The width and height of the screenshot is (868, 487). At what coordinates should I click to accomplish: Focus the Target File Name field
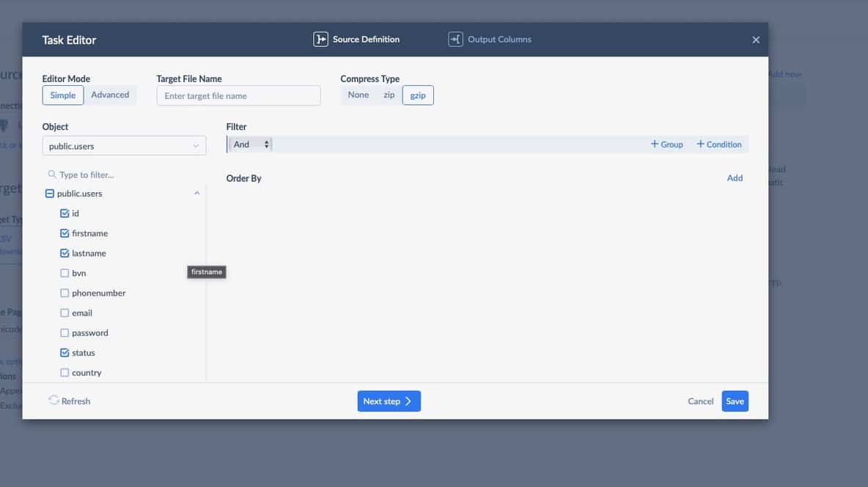(238, 95)
